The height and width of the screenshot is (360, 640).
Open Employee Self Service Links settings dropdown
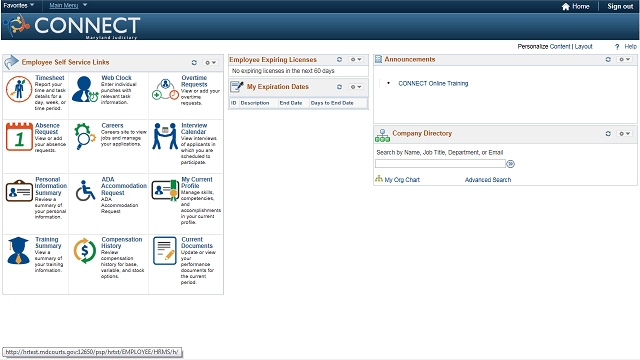click(x=211, y=62)
